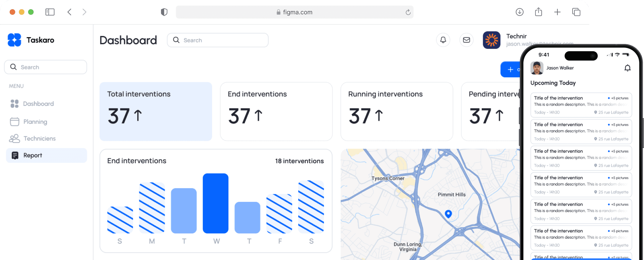Click the figma.com address bar

[295, 12]
